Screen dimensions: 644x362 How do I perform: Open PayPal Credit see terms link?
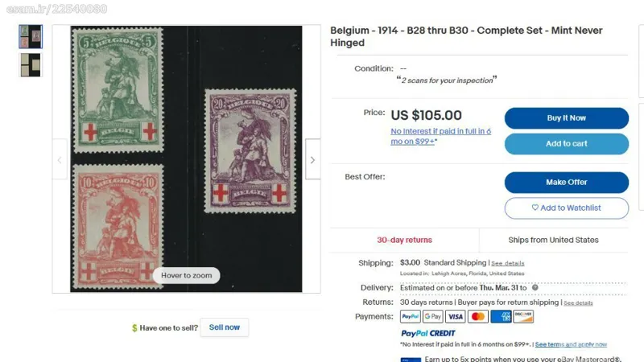[571, 344]
